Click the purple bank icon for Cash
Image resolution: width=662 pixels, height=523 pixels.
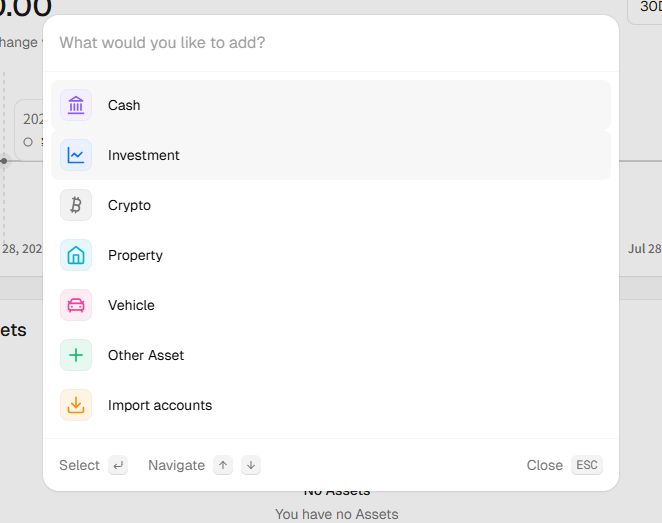click(76, 105)
